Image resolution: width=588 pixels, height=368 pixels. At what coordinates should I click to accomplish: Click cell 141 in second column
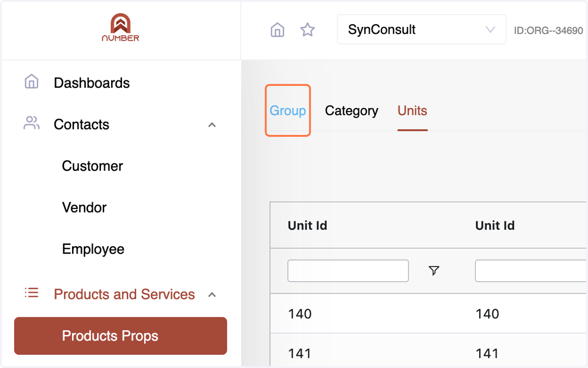pos(488,353)
